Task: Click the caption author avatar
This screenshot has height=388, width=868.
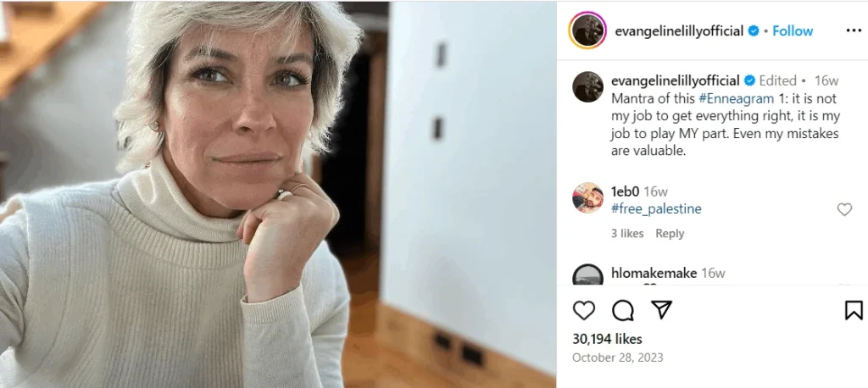Action: (588, 87)
